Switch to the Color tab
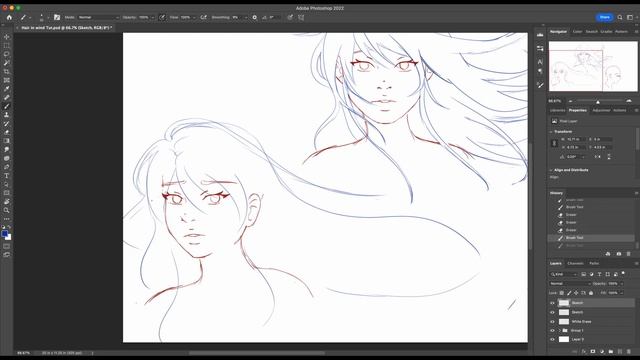Screen dimensions: 640x360 [577, 31]
